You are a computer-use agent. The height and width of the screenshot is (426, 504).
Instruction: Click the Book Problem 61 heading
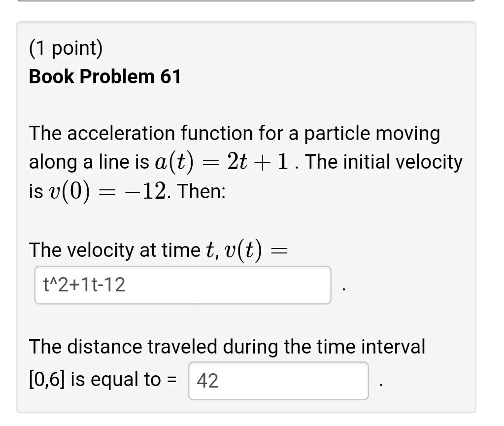coord(104,77)
